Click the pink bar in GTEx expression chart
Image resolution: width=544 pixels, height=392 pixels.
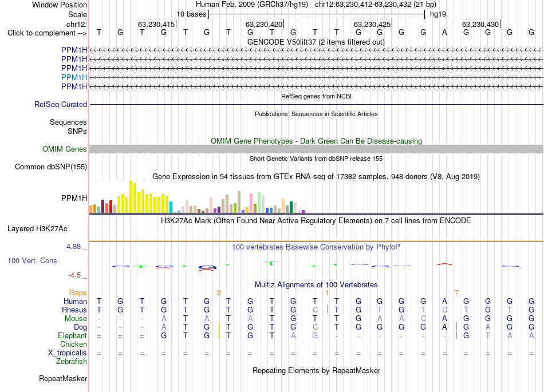pyautogui.click(x=251, y=203)
